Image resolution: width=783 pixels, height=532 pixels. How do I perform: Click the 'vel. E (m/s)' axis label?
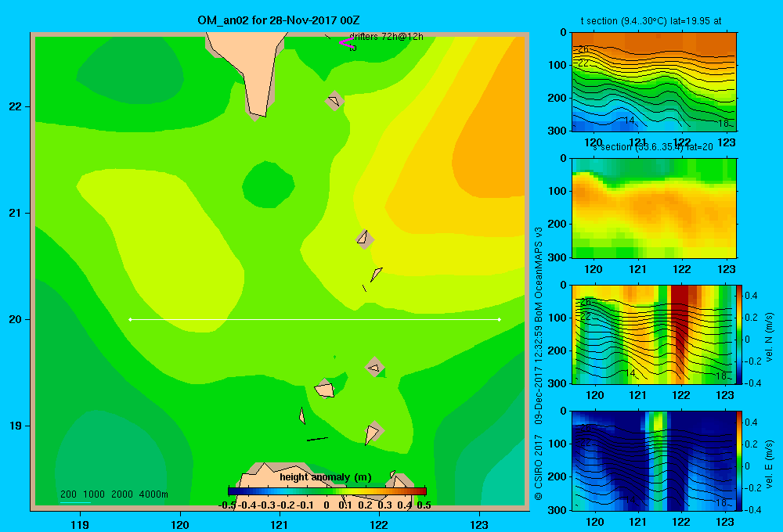(x=769, y=464)
